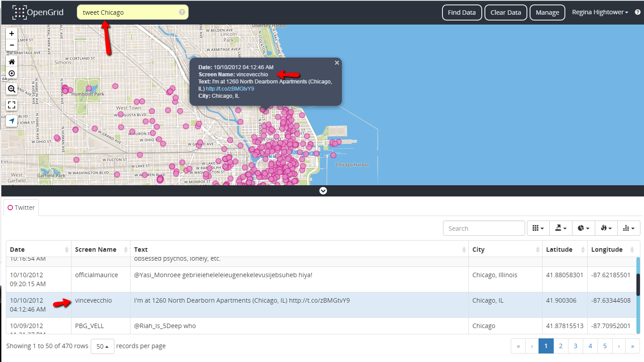Go to next page with single arrow

point(619,346)
